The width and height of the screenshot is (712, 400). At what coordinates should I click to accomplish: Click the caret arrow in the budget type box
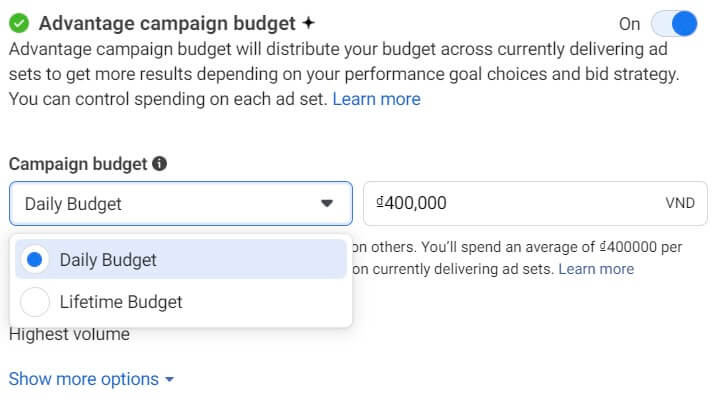[327, 203]
